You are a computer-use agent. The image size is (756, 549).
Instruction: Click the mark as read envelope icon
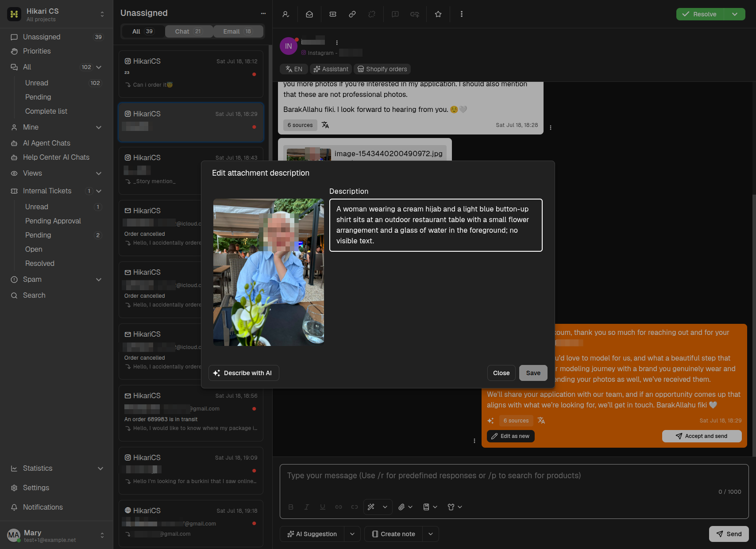pyautogui.click(x=309, y=14)
